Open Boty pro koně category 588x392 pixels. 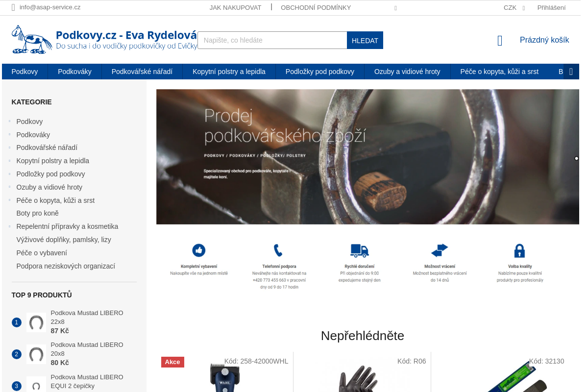coord(37,213)
